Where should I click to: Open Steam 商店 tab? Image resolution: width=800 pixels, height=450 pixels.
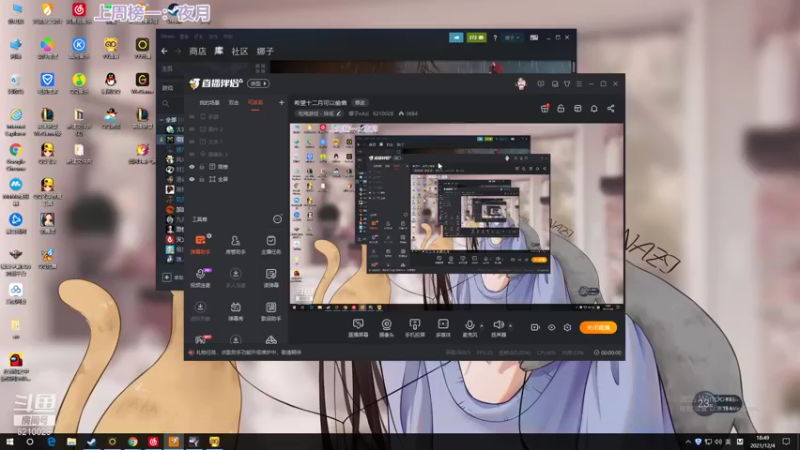[197, 51]
